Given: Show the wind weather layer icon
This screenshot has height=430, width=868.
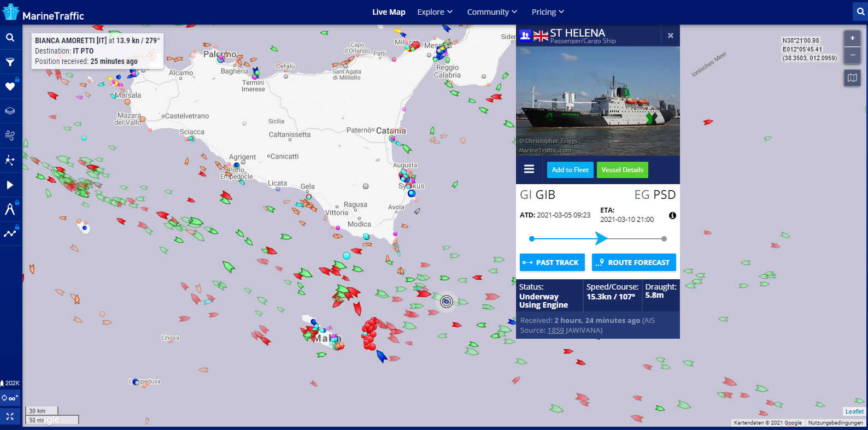Looking at the screenshot, I should pos(10,136).
